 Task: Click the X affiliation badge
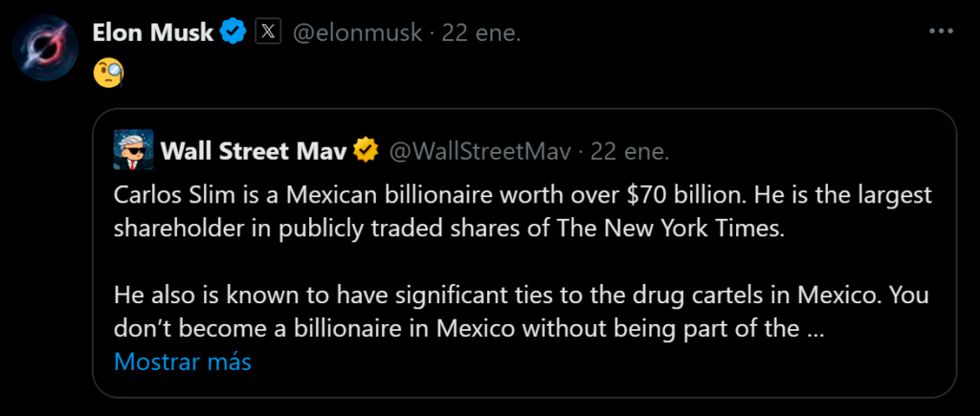point(267,33)
